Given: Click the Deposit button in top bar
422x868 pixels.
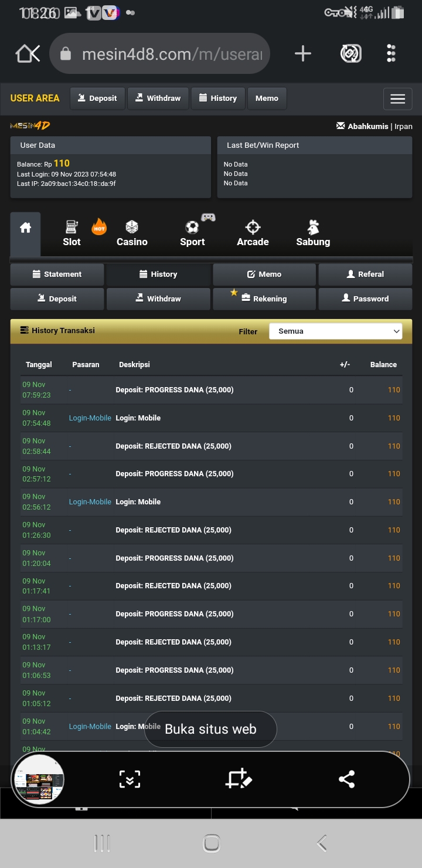Looking at the screenshot, I should tap(97, 98).
